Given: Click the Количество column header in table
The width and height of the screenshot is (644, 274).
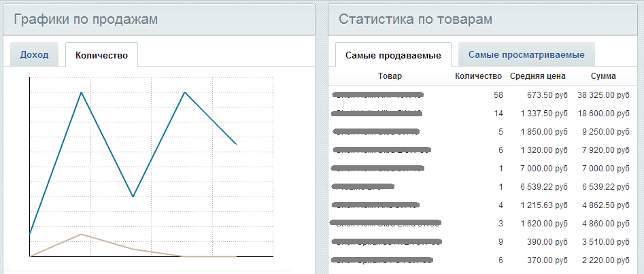Looking at the screenshot, I should point(479,76).
